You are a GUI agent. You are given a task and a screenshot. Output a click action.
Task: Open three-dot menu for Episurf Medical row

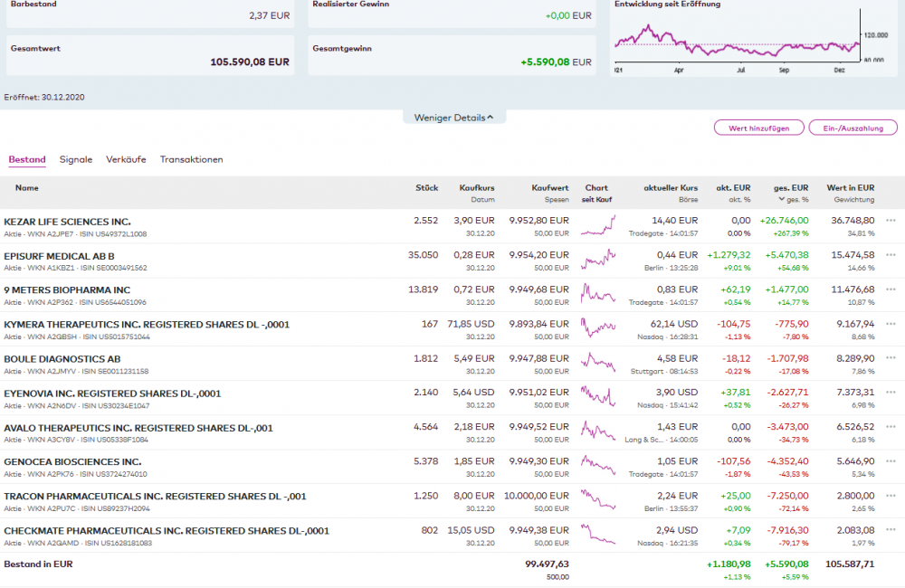[x=891, y=254]
